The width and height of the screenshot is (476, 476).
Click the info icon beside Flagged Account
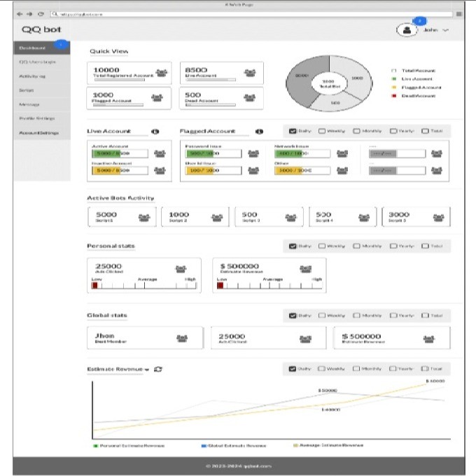coord(259,131)
